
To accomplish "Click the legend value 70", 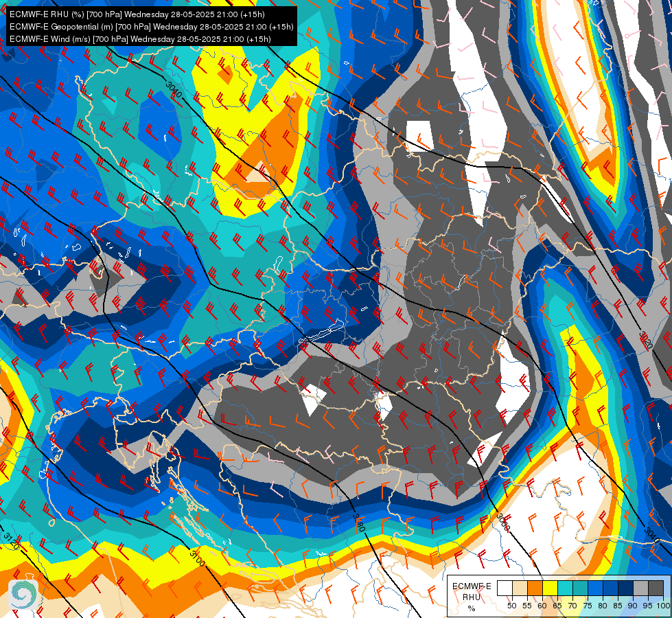I will point(572,606).
